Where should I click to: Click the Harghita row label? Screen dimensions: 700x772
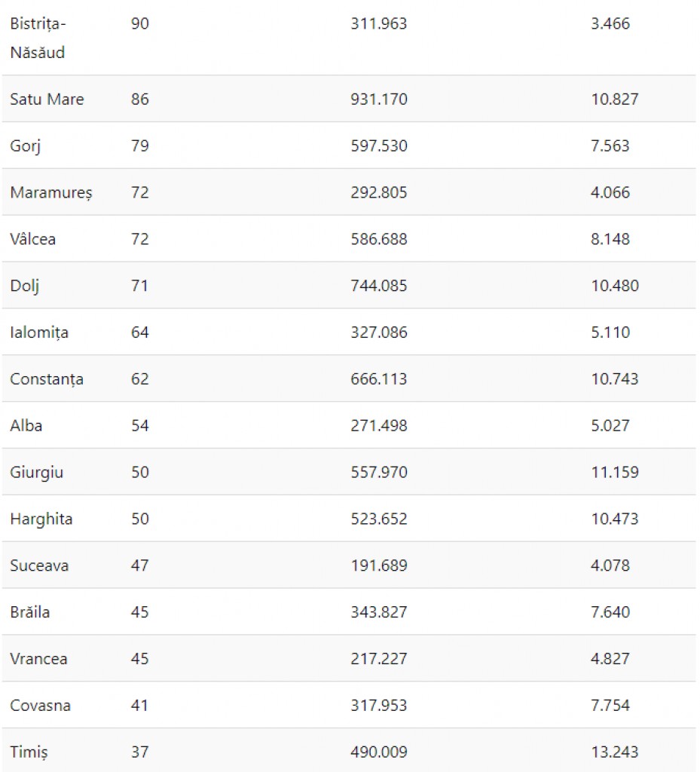coord(41,519)
